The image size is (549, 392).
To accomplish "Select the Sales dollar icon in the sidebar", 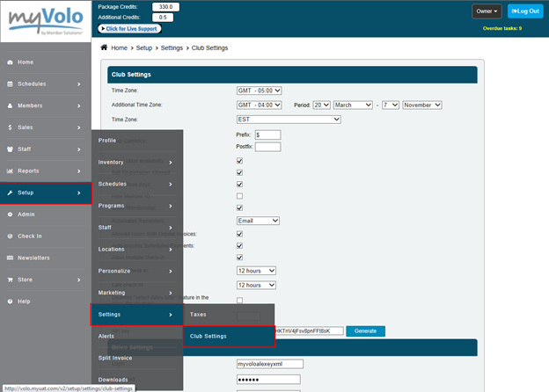I will pos(9,127).
